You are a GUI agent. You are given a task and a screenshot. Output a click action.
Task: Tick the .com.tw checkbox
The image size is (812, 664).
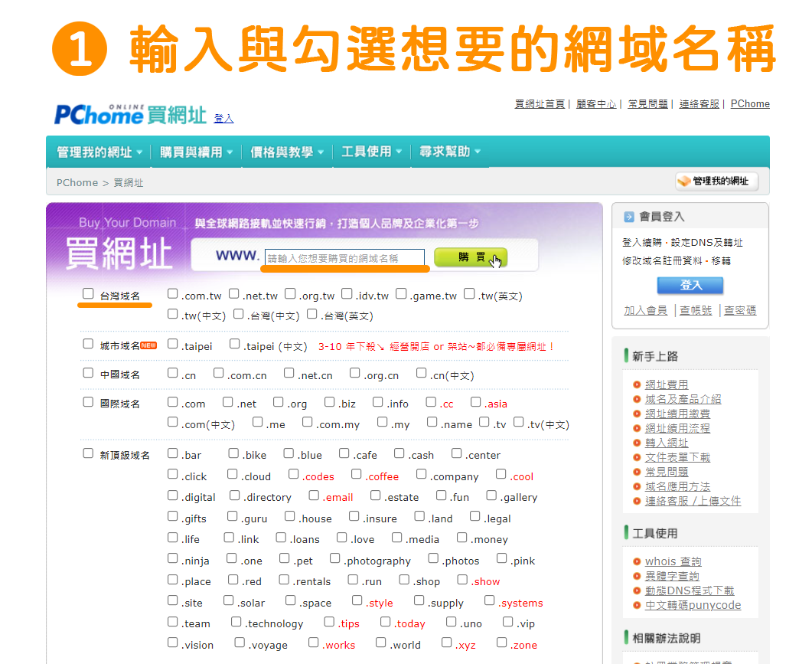pyautogui.click(x=172, y=294)
